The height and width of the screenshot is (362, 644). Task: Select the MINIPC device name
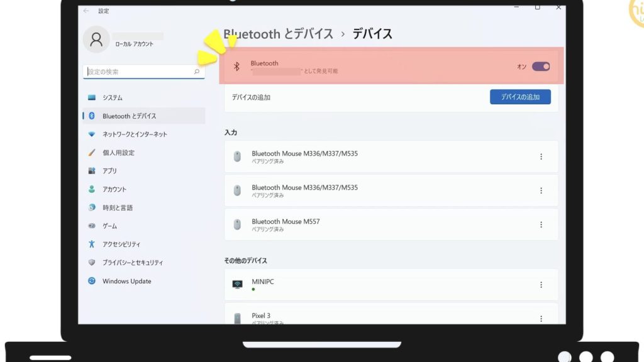[x=263, y=282]
